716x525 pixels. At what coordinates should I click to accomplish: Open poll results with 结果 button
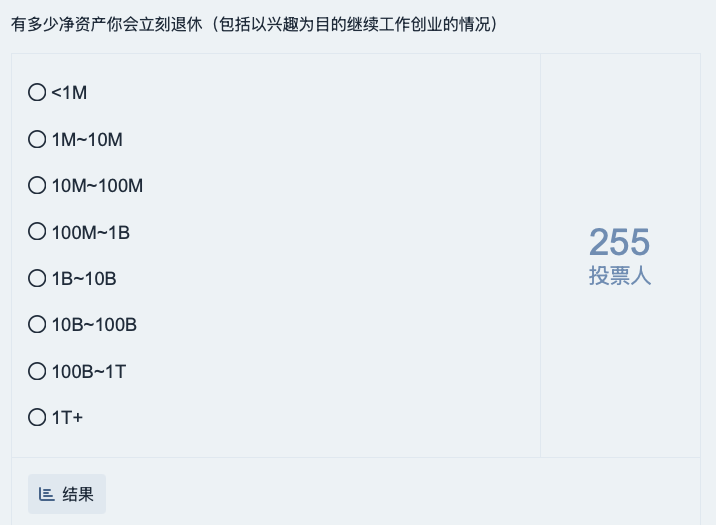[67, 494]
